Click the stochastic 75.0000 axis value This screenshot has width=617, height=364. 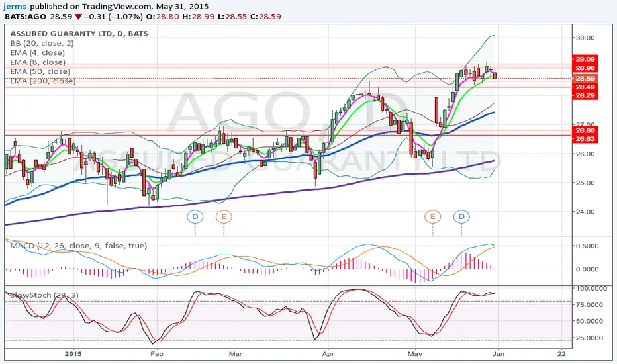[x=589, y=305]
